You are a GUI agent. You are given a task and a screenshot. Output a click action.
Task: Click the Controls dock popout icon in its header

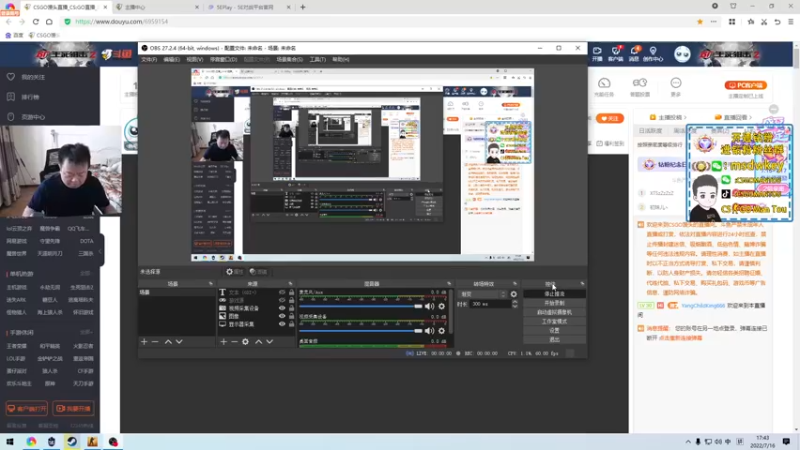pos(582,284)
